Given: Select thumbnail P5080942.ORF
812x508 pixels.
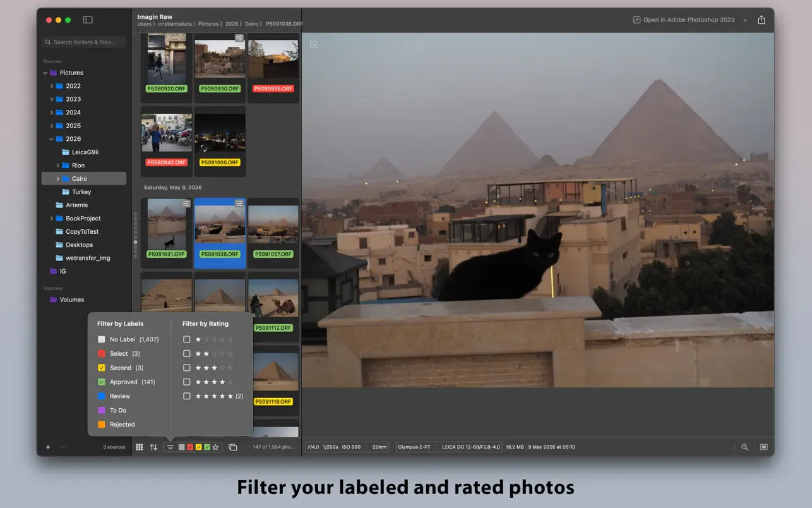Looking at the screenshot, I should pyautogui.click(x=167, y=141).
